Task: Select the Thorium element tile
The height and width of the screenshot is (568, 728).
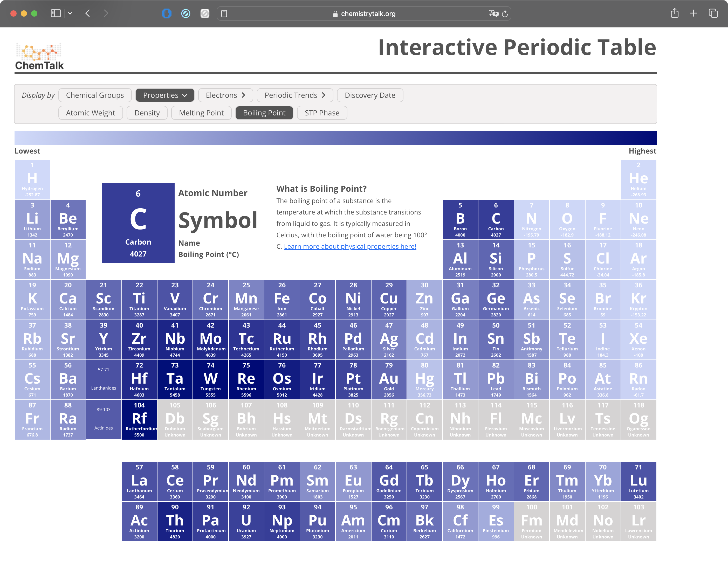Action: tap(175, 521)
